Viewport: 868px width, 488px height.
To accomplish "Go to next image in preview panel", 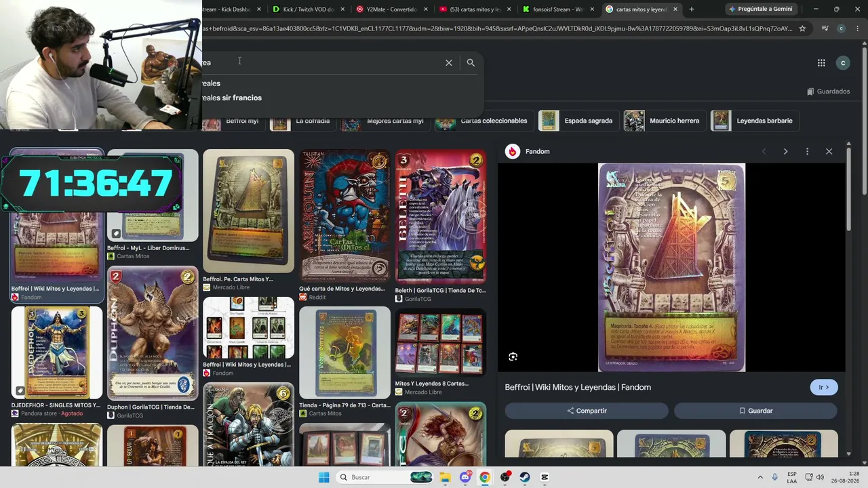I will coord(785,152).
